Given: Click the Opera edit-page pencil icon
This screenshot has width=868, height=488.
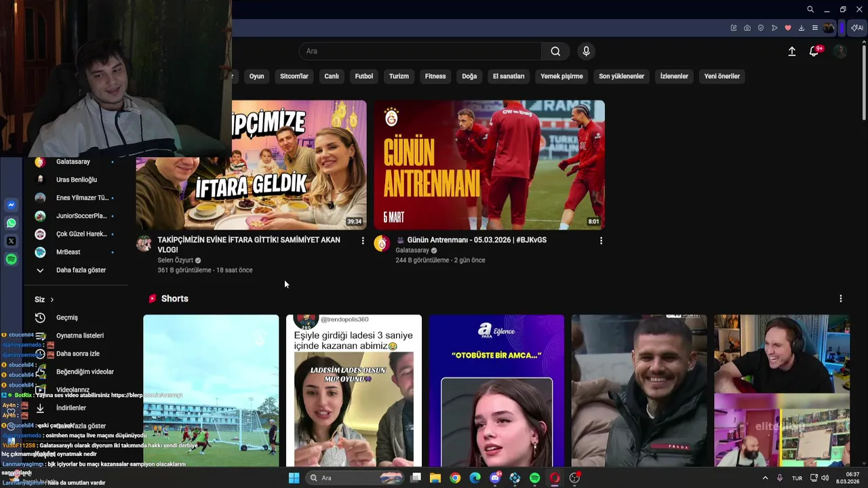Looking at the screenshot, I should click(734, 28).
